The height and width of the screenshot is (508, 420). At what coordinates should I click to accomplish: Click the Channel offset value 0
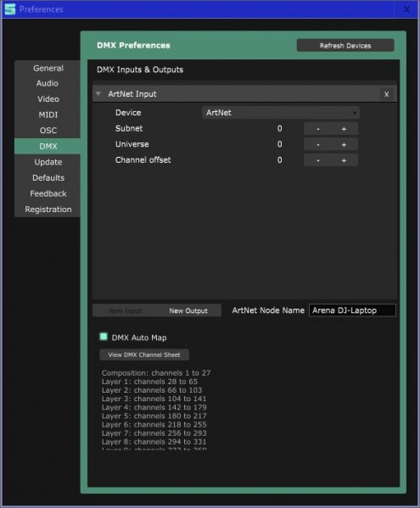(x=279, y=160)
